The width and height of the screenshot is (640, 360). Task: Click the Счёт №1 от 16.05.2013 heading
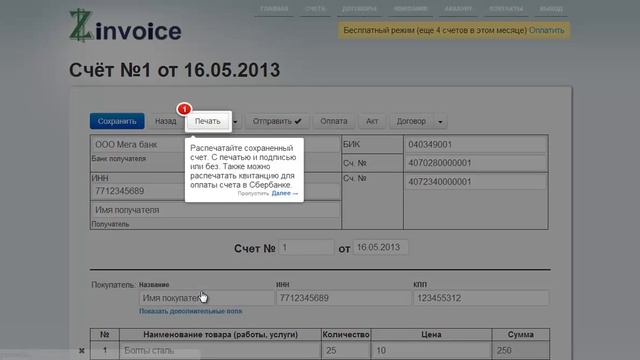point(174,70)
